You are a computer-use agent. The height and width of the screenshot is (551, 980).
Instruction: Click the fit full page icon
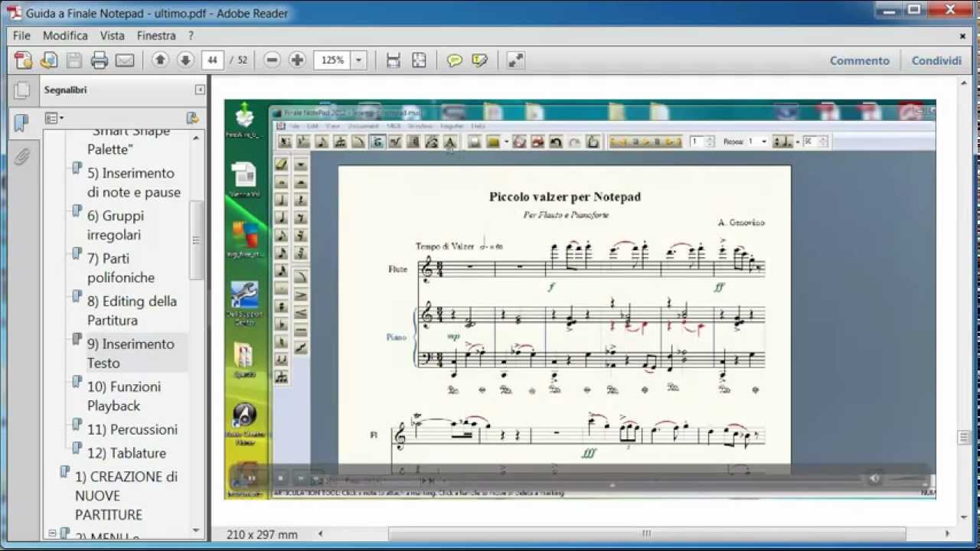[x=419, y=60]
